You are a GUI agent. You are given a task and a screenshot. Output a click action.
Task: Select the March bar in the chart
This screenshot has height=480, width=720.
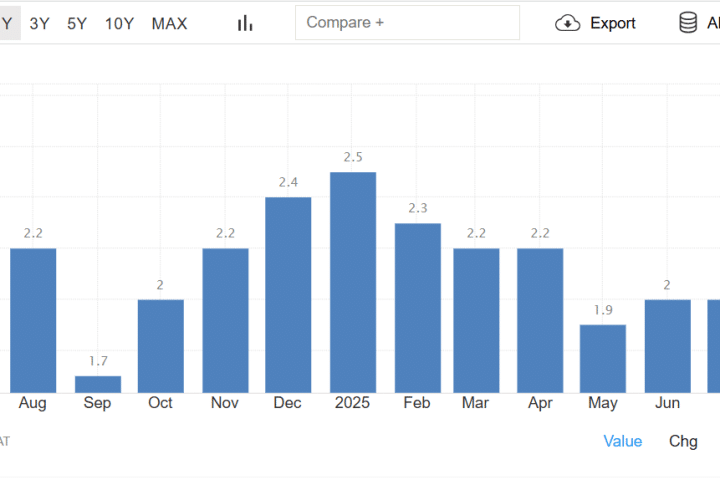pos(476,320)
